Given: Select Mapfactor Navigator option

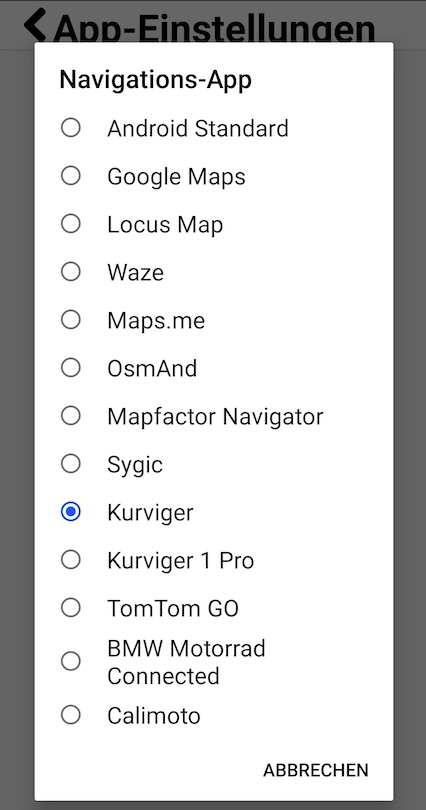Looking at the screenshot, I should click(71, 416).
